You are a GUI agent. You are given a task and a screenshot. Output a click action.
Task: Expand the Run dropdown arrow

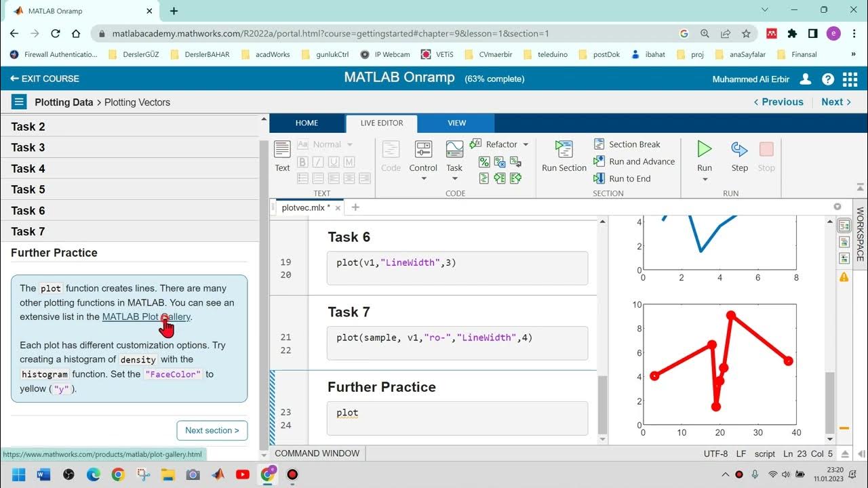pos(705,180)
